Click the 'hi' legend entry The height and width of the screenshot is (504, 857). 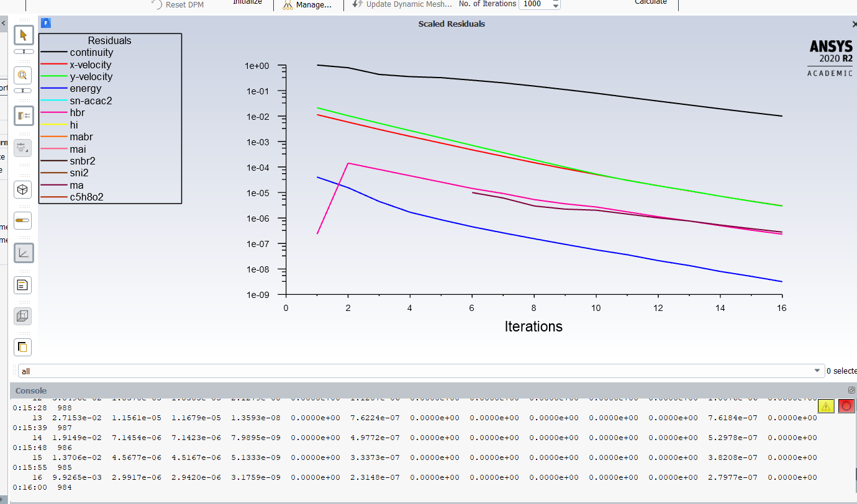(74, 125)
